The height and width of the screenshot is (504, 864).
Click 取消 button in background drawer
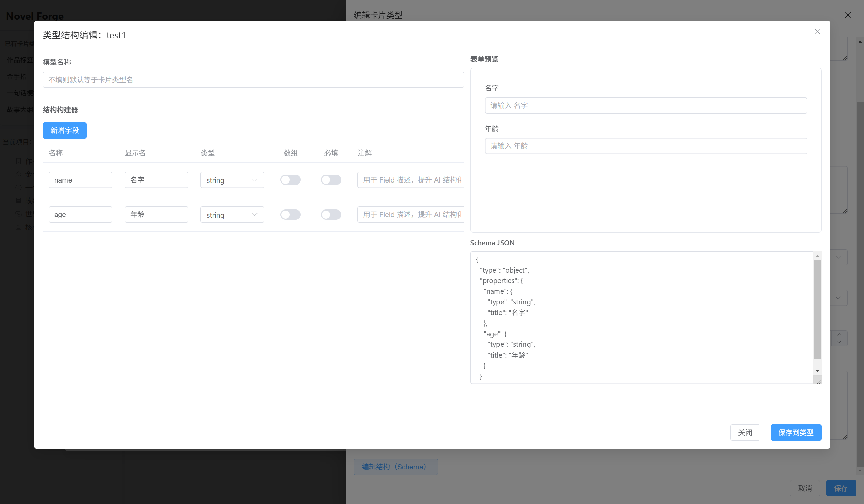pos(805,488)
